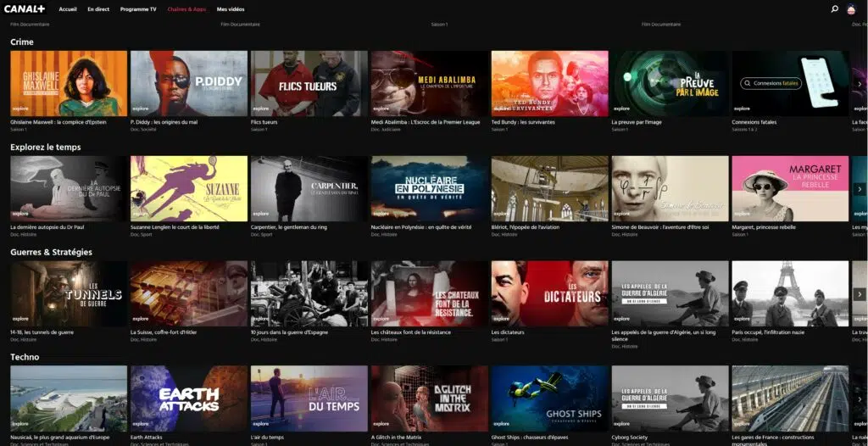Open Les tunnels de guerre thumbnail

click(x=69, y=293)
